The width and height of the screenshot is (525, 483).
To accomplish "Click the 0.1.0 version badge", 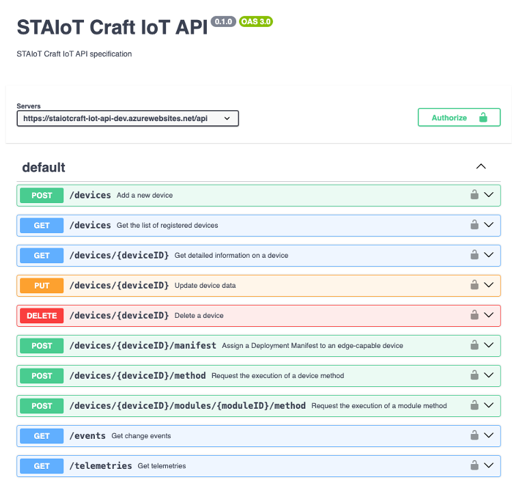I will [x=223, y=22].
